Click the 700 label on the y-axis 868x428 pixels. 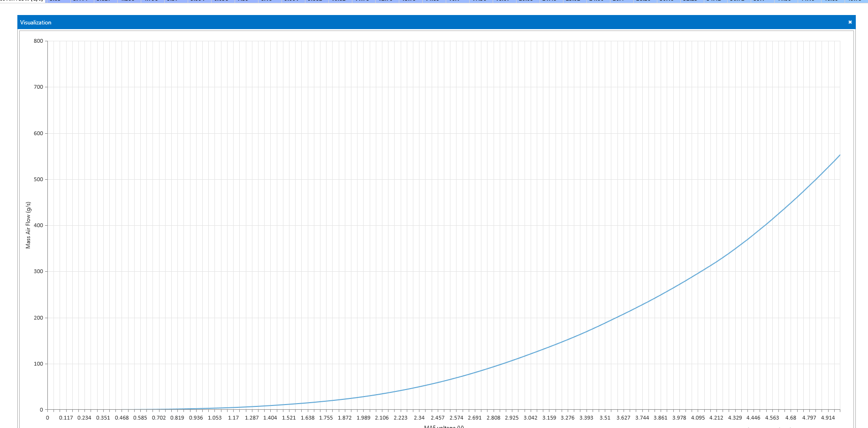38,87
